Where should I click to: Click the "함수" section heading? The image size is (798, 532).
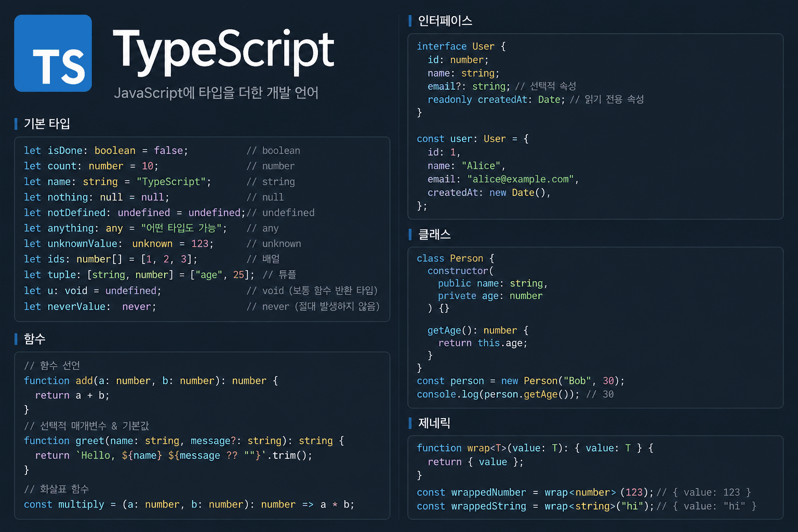pos(35,339)
